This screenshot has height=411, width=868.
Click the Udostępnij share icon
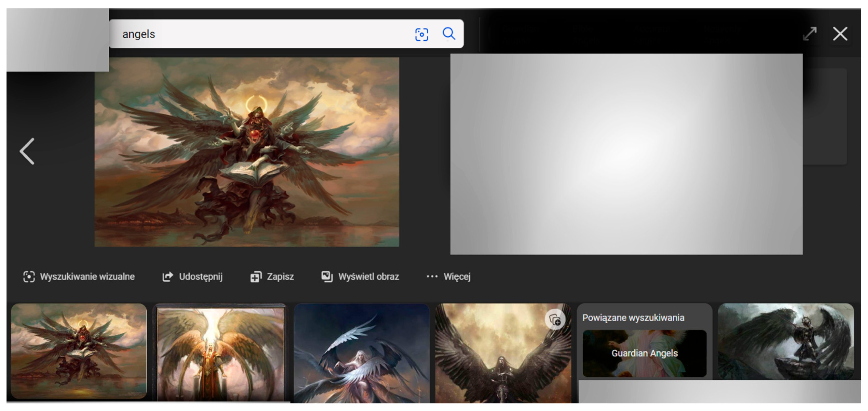pos(168,277)
